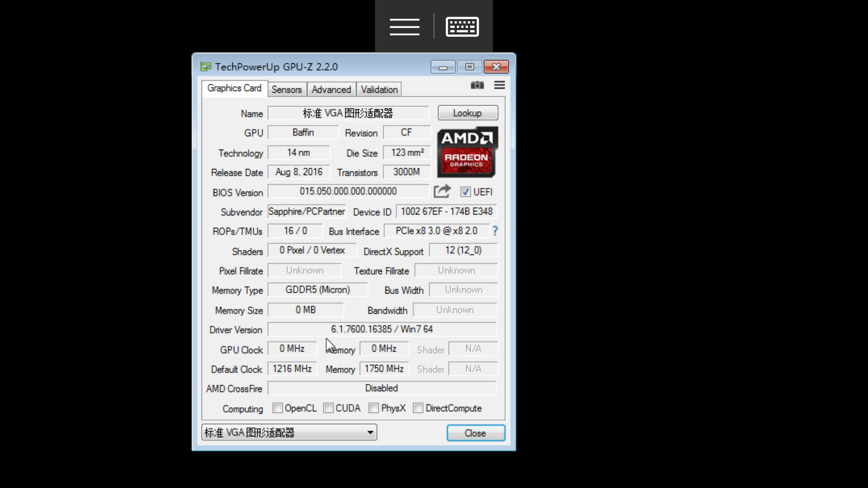This screenshot has width=868, height=488.
Task: Click Driver Version field 6.1.7600.16385
Action: click(382, 329)
